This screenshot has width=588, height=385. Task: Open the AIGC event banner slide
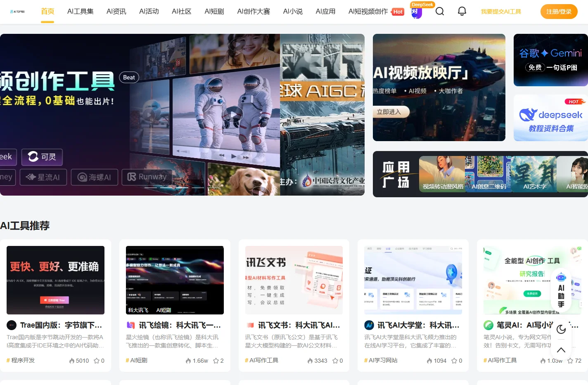[322, 115]
